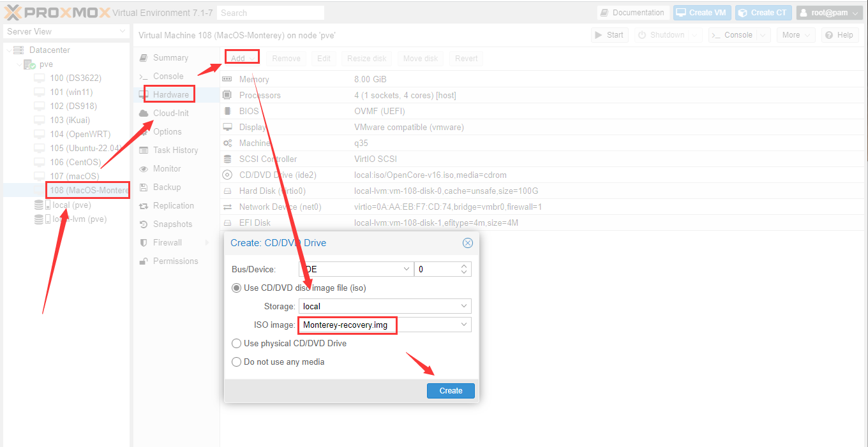This screenshot has height=447, width=868.
Task: Click the "8.00 GiB" memory value
Action: [x=370, y=80]
